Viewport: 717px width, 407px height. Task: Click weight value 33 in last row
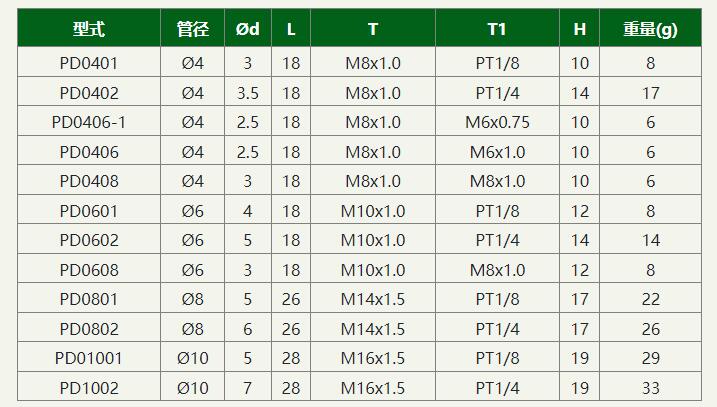pos(650,387)
